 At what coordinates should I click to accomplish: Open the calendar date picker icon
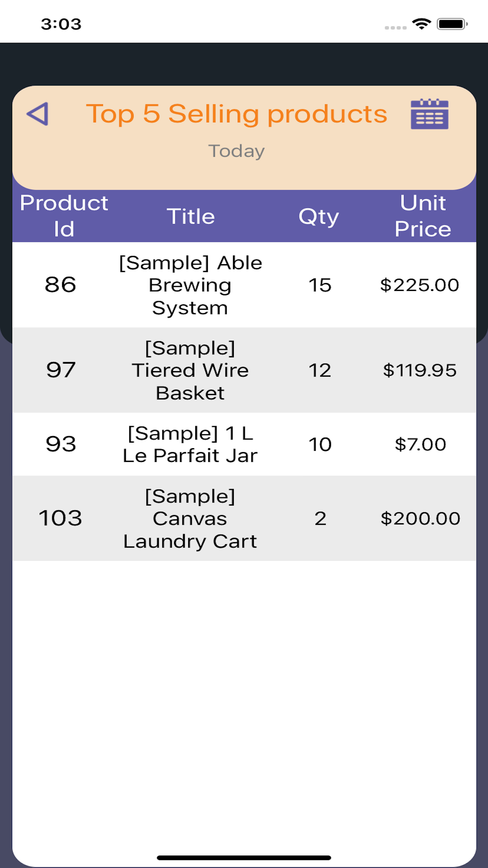coord(429,114)
